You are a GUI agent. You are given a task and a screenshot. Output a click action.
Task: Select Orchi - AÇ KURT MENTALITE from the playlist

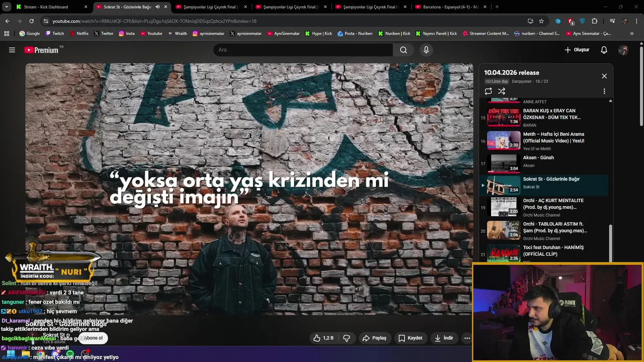coord(544,207)
